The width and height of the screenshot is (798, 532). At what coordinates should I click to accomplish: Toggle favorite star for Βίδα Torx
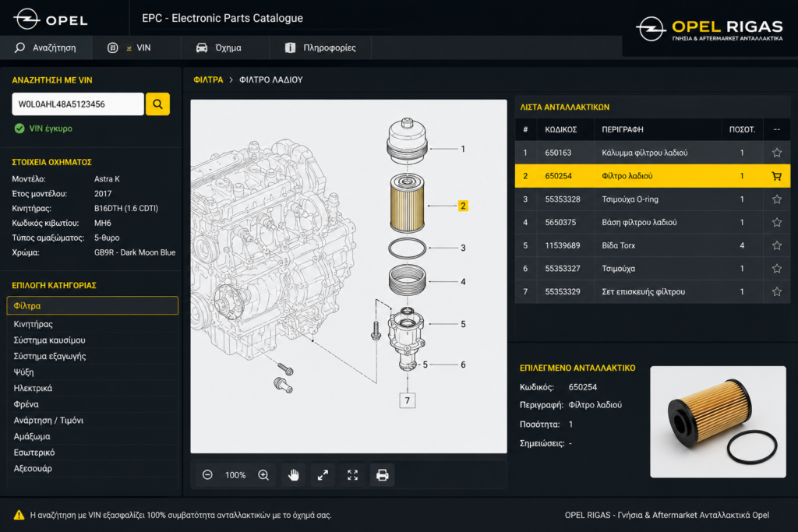coord(777,245)
